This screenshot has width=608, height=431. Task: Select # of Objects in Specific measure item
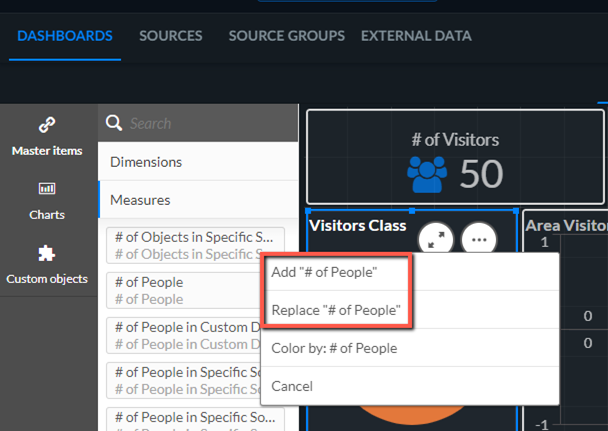pyautogui.click(x=195, y=246)
